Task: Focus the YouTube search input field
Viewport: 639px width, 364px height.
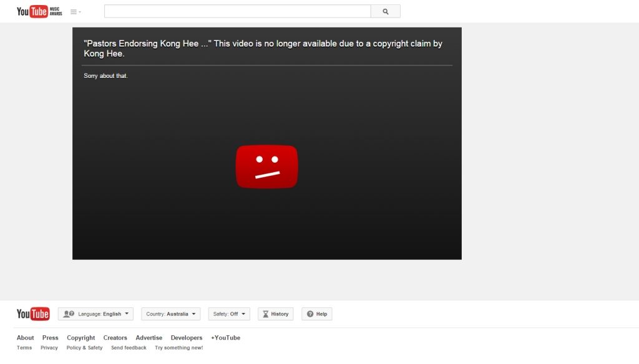Action: [238, 11]
